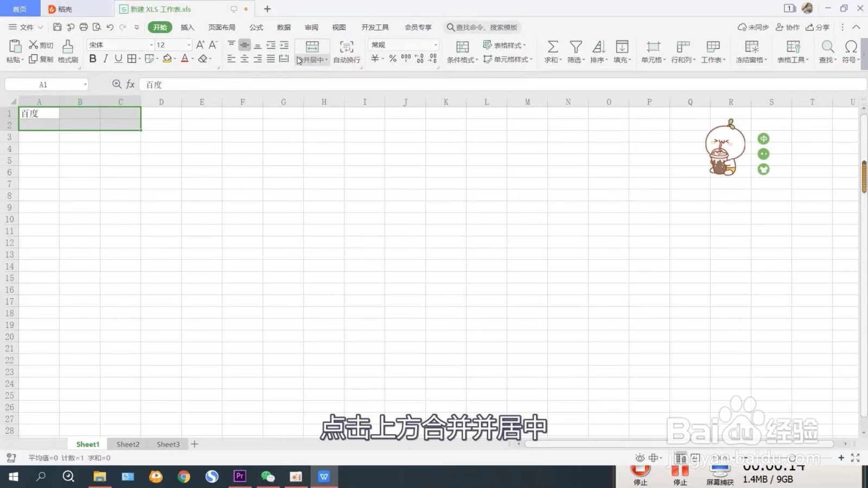Click the Table Tools (表格工具) icon
Image resolution: width=868 pixels, height=488 pixels.
tap(793, 47)
